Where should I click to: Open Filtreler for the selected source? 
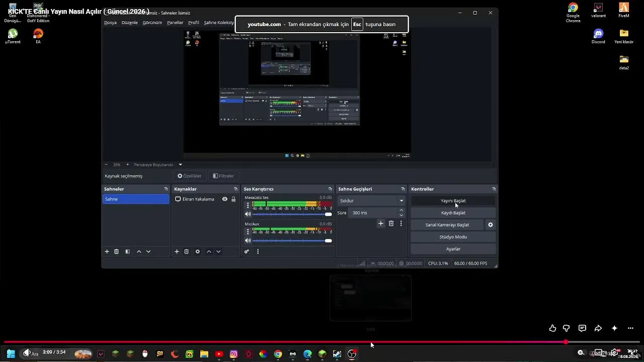(x=223, y=176)
